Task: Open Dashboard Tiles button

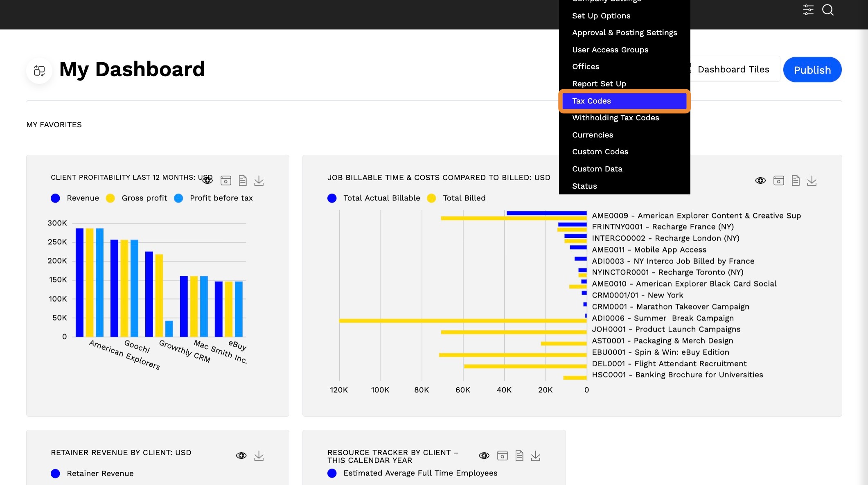Action: pos(733,70)
